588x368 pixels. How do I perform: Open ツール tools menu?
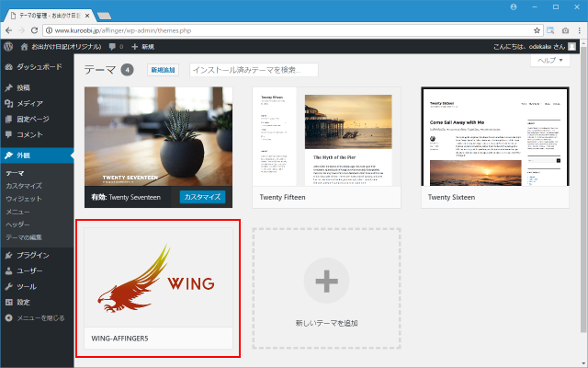point(37,287)
